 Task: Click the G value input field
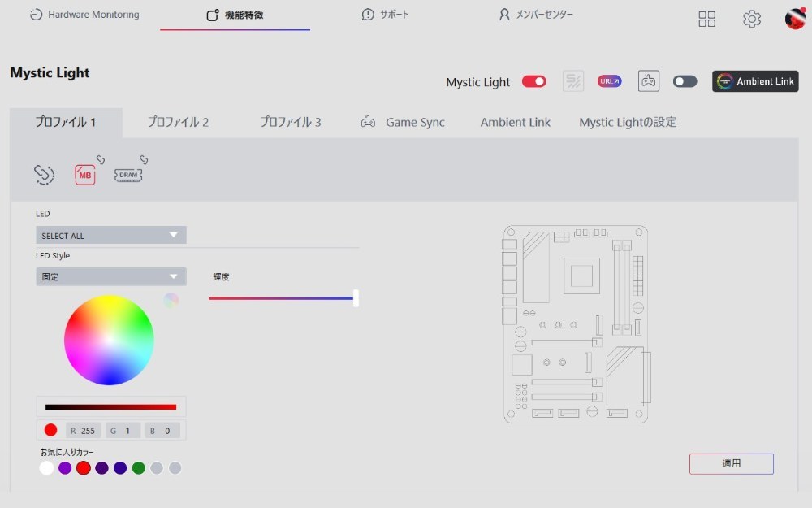click(123, 430)
